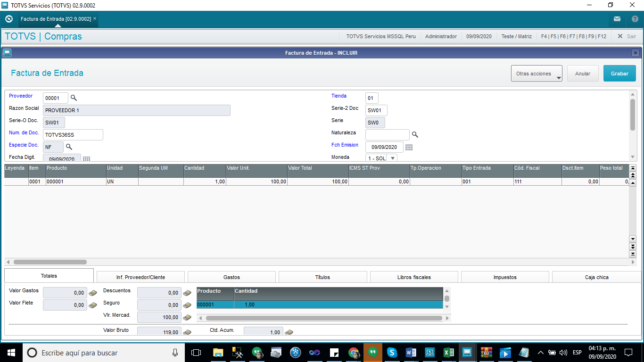Click calculator icon beside Ctd. Acum.
The image size is (644, 362).
(289, 332)
